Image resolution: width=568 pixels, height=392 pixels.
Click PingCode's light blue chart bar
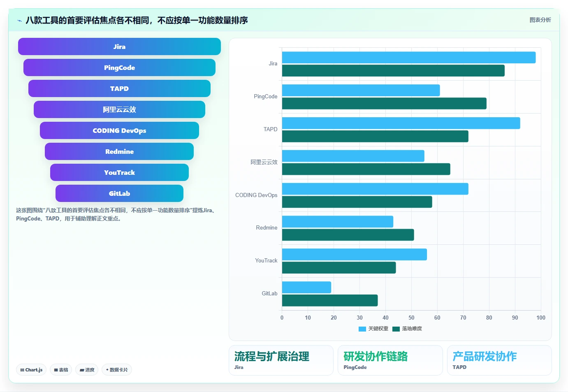pyautogui.click(x=361, y=90)
